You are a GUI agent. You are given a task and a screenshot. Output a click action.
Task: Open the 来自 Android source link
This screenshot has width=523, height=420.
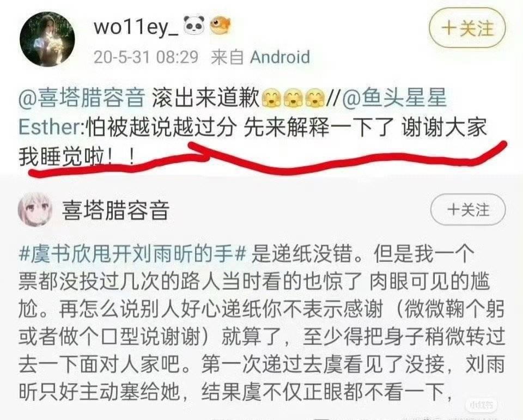[260, 57]
